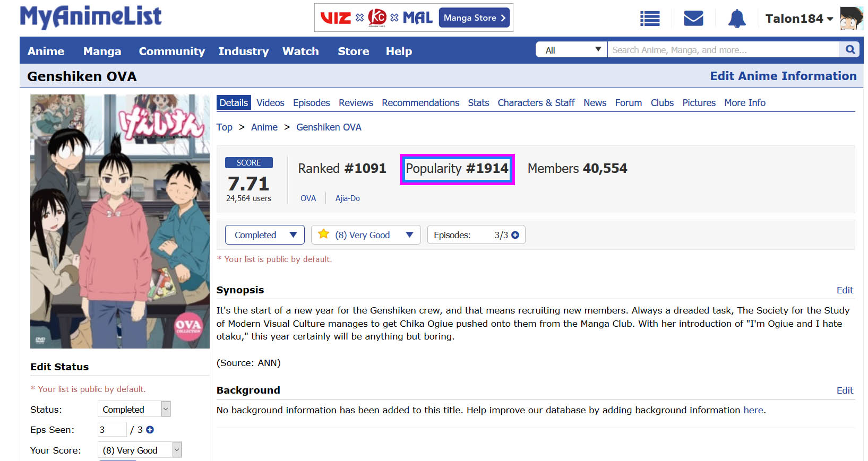The height and width of the screenshot is (461, 868).
Task: Switch to the Pictures tab
Action: (699, 102)
